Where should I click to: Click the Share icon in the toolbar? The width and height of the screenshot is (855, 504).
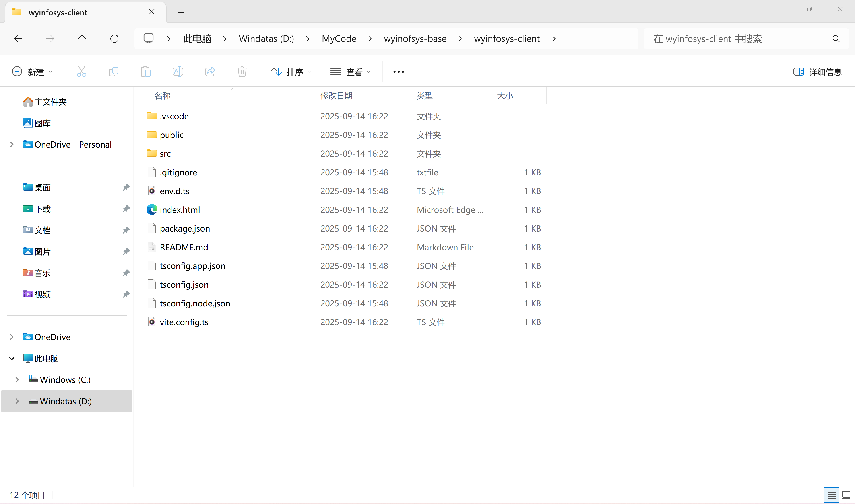[210, 72]
